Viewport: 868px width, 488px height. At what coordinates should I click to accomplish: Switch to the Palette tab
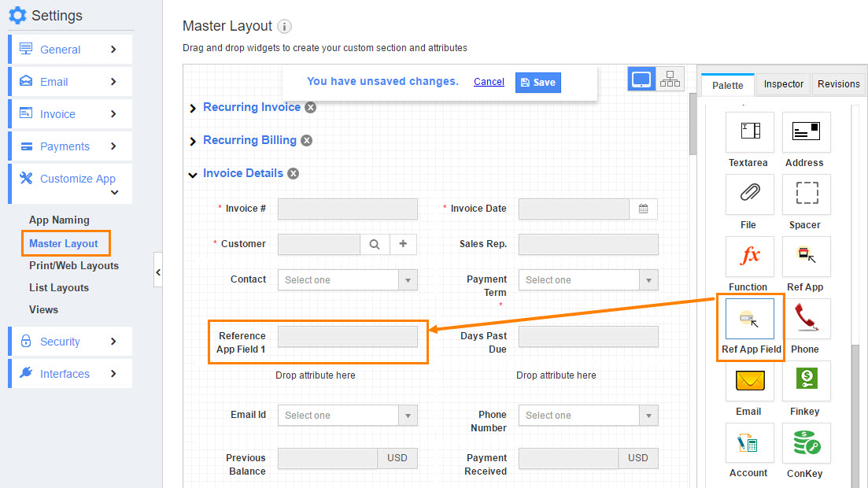tap(727, 85)
